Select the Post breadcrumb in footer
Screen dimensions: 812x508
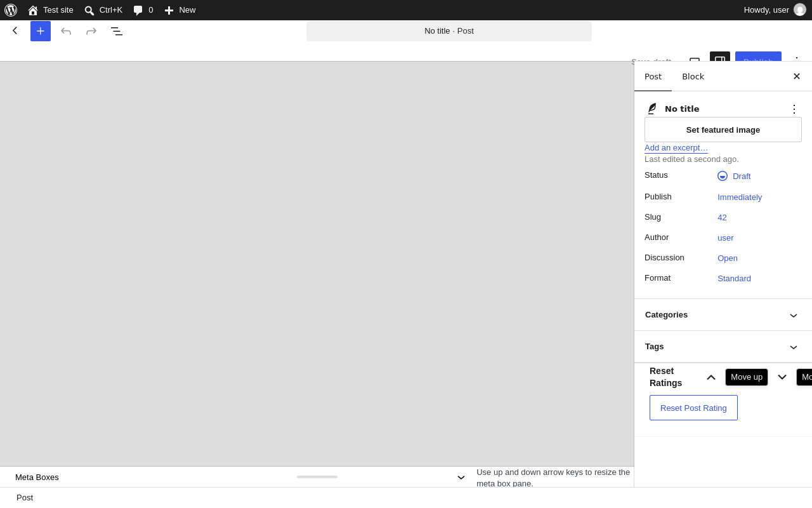coord(25,498)
